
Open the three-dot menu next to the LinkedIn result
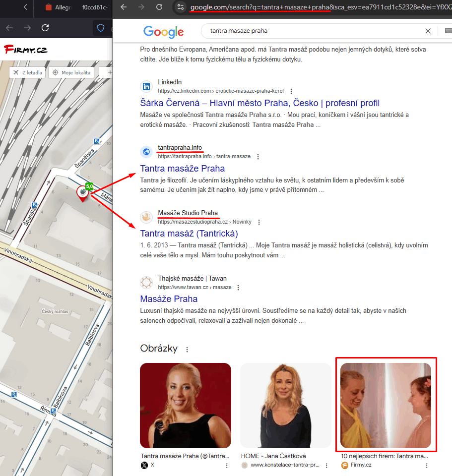(x=291, y=91)
